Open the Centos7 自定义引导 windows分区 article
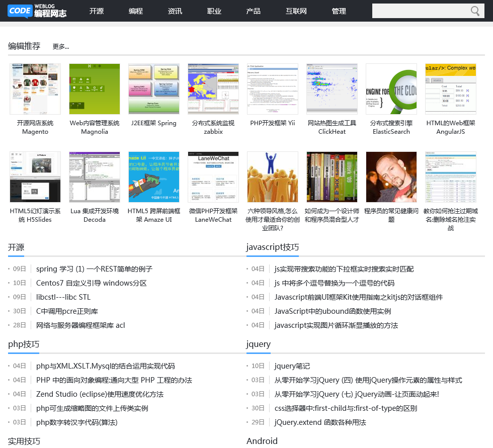 coord(92,283)
